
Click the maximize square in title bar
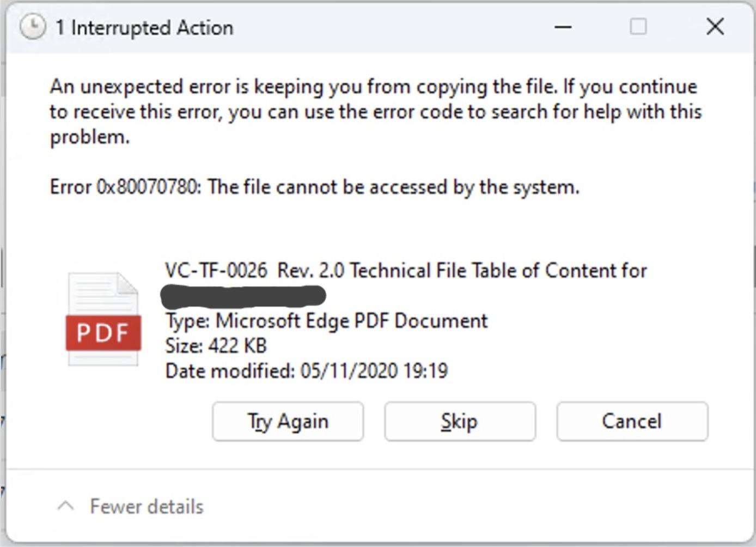click(x=638, y=27)
